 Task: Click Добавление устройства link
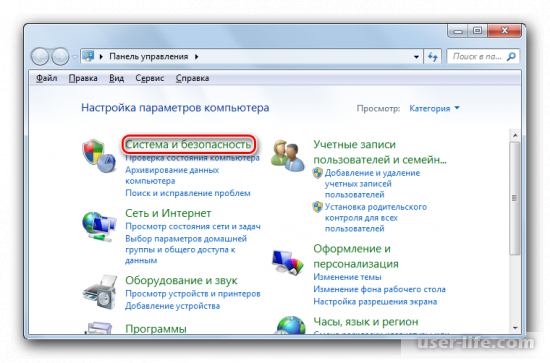(172, 306)
